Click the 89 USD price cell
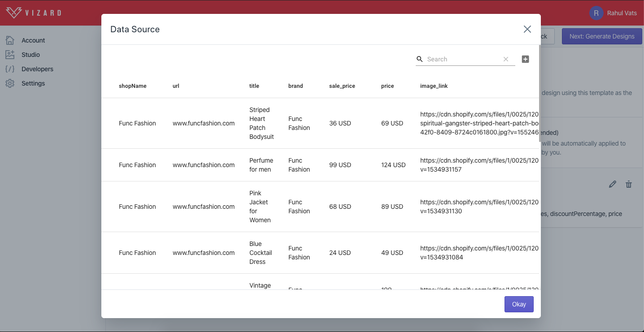 392,207
